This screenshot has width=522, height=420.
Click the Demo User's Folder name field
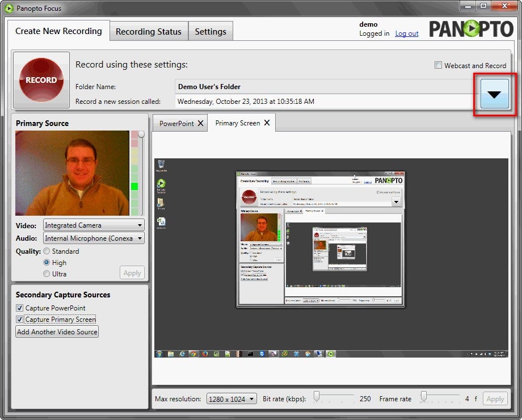tap(327, 87)
